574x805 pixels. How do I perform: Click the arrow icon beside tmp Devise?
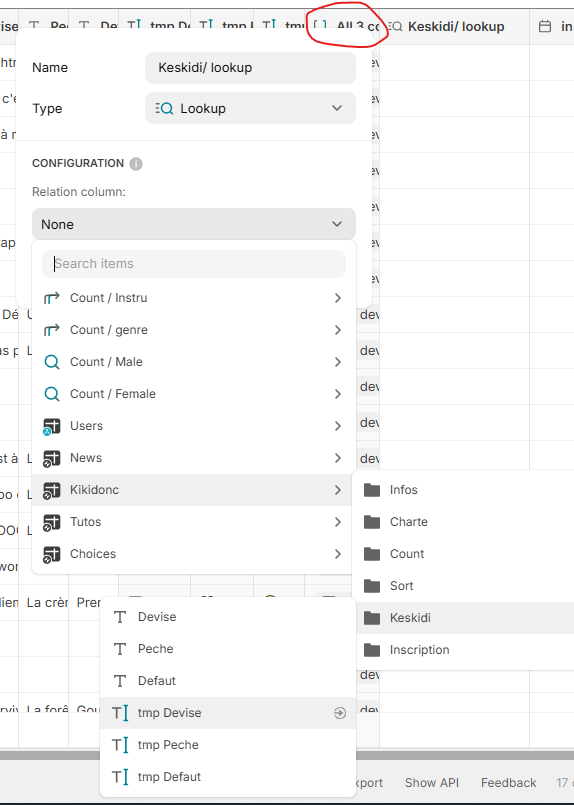340,713
